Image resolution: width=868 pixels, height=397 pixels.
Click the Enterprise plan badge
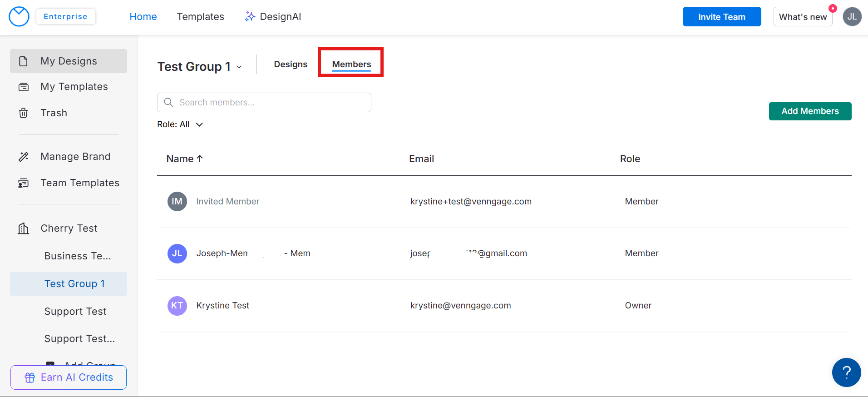pyautogui.click(x=66, y=17)
